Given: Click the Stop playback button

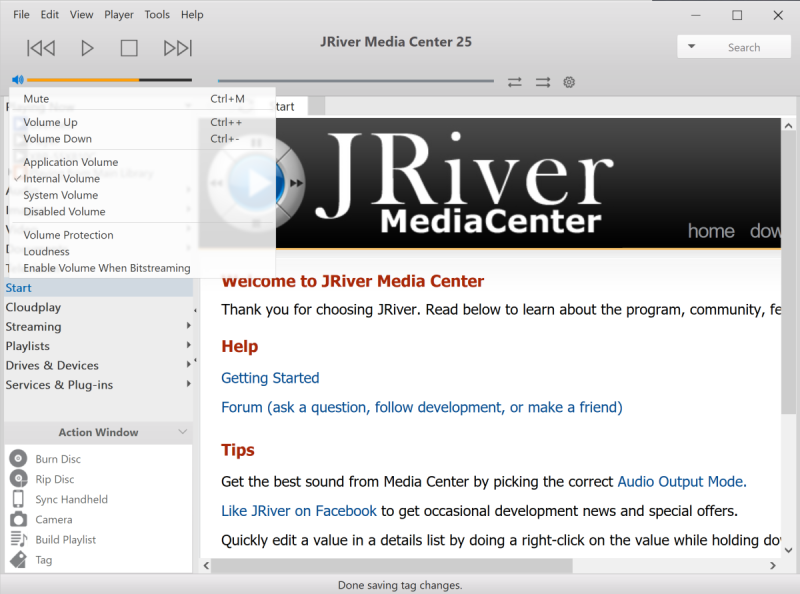Looking at the screenshot, I should coord(129,48).
